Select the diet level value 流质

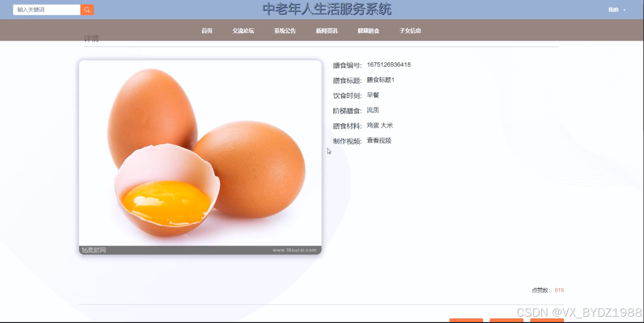pos(373,110)
